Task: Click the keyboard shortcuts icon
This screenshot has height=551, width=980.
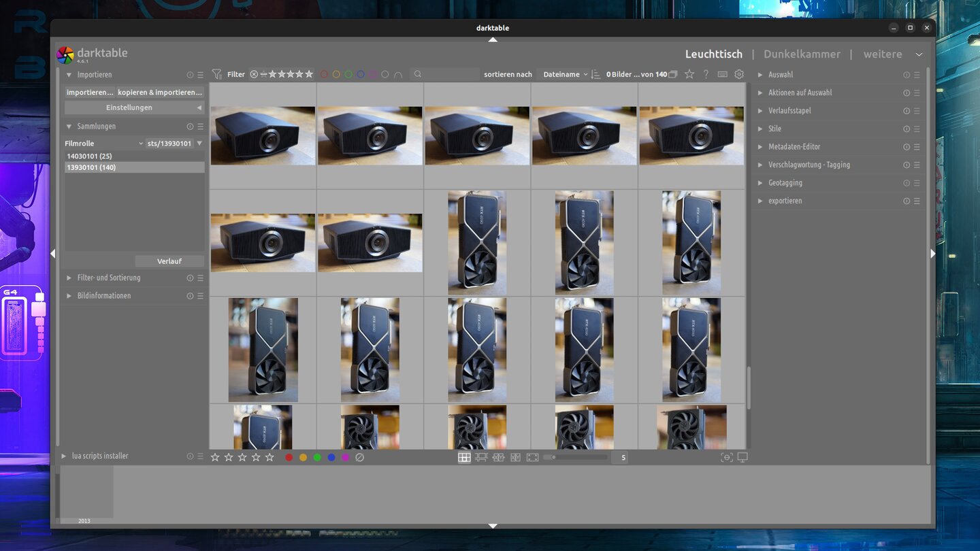Action: coord(723,74)
